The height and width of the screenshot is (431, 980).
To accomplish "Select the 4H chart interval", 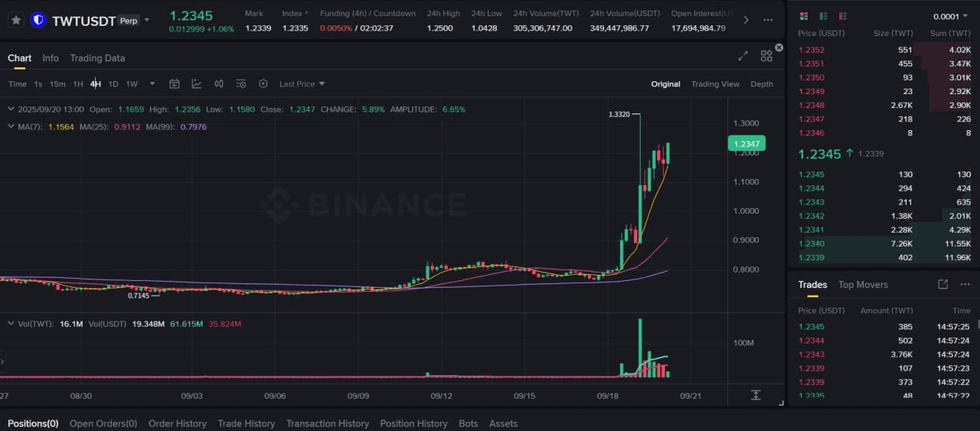I will tap(96, 84).
